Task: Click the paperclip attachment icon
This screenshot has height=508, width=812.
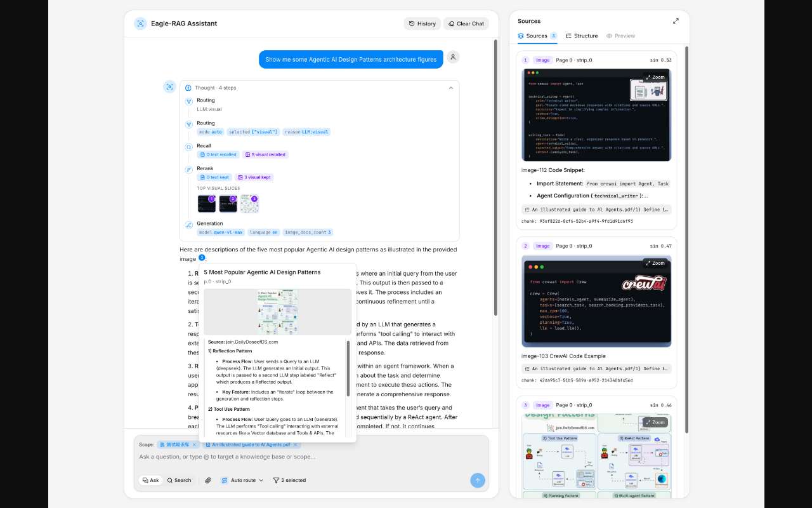Action: [x=208, y=480]
